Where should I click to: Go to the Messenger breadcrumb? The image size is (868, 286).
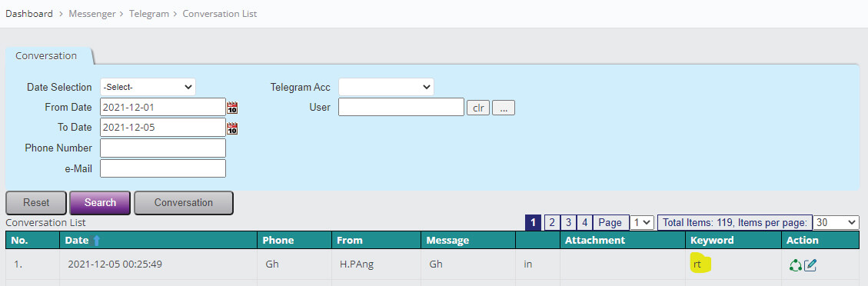(91, 14)
